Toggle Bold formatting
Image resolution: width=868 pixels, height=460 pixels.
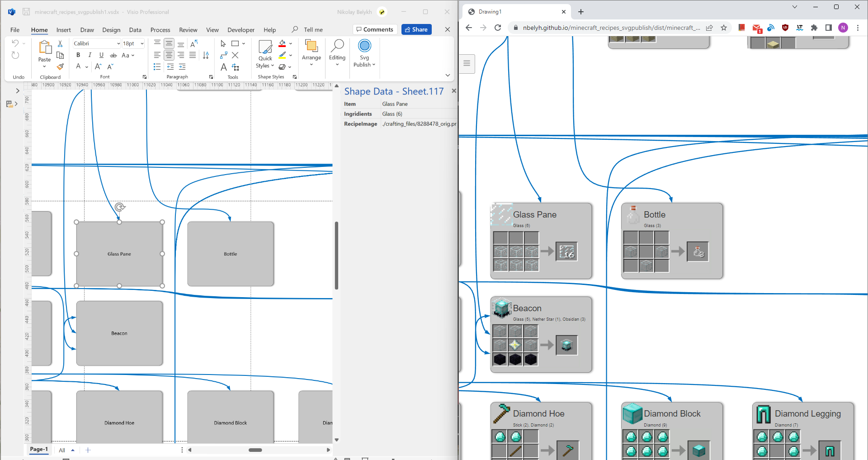click(x=78, y=55)
